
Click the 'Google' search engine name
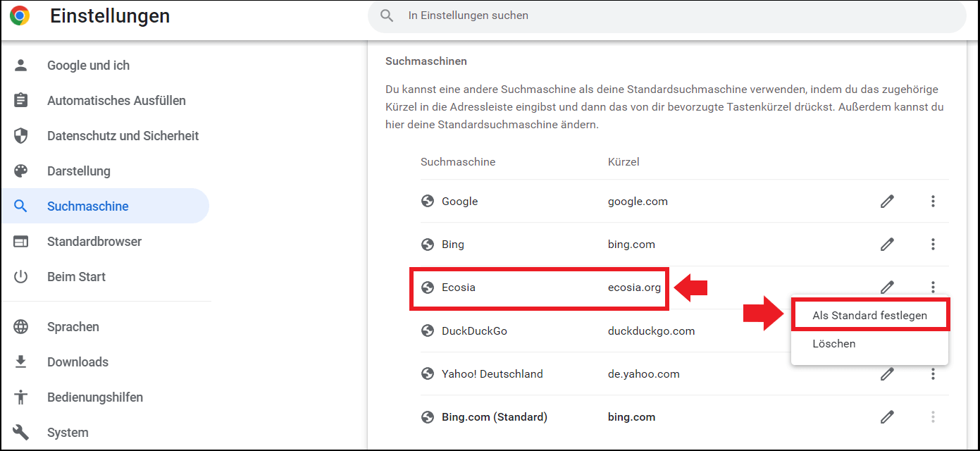pos(459,202)
